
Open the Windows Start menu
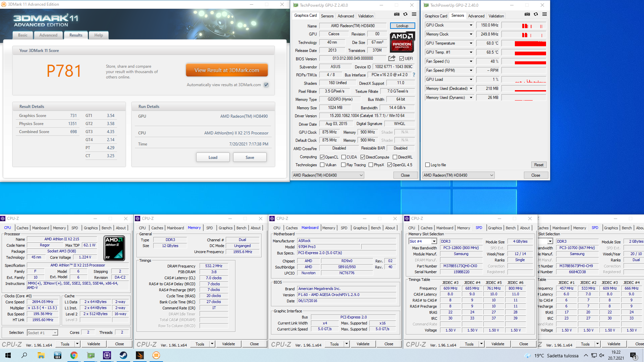8,355
